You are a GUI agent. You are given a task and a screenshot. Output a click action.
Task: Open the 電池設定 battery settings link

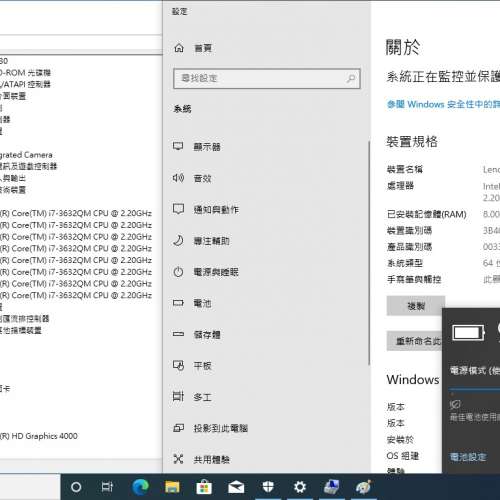click(468, 457)
